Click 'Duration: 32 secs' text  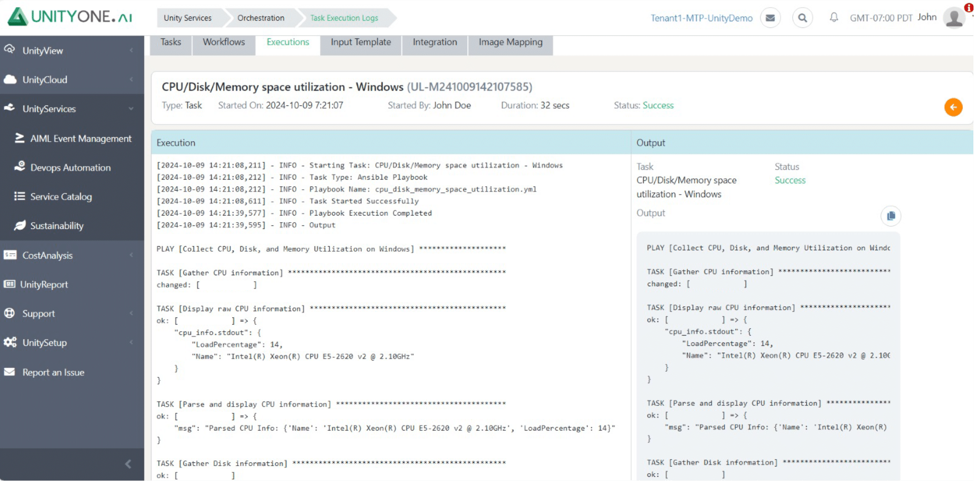coord(535,105)
